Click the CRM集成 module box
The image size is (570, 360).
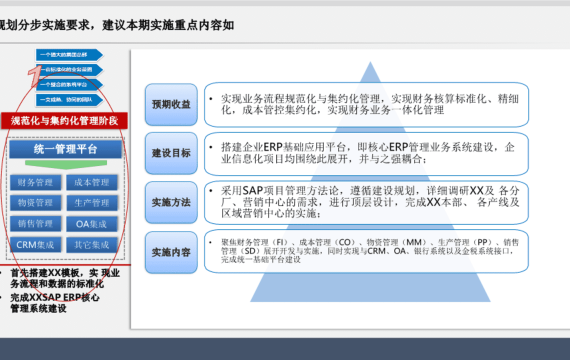click(x=35, y=244)
